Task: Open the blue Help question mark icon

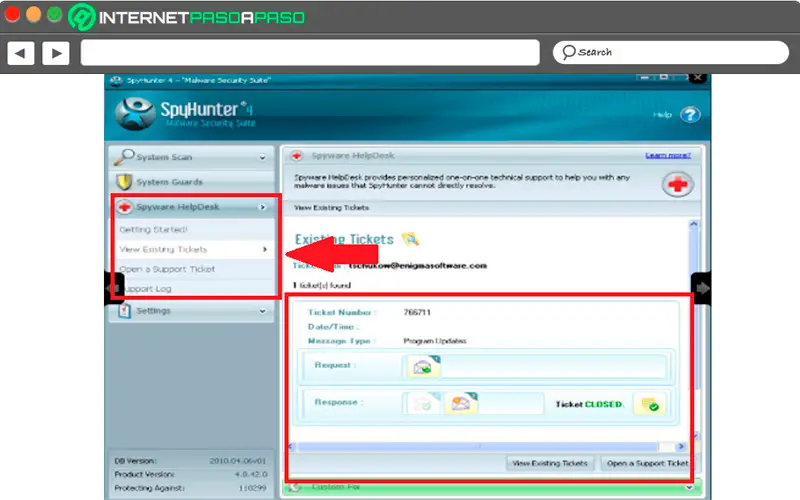Action: (x=690, y=115)
